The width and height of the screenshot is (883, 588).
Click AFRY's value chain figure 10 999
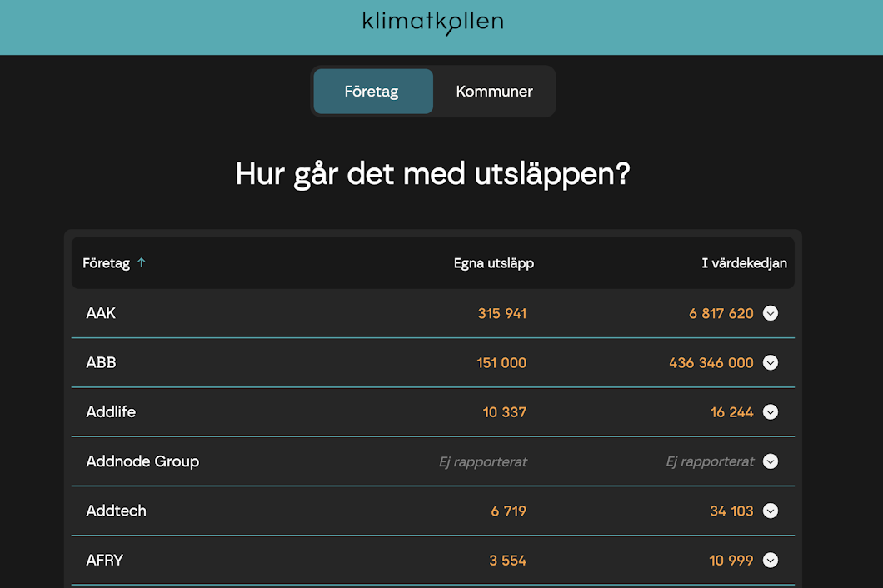pyautogui.click(x=731, y=561)
